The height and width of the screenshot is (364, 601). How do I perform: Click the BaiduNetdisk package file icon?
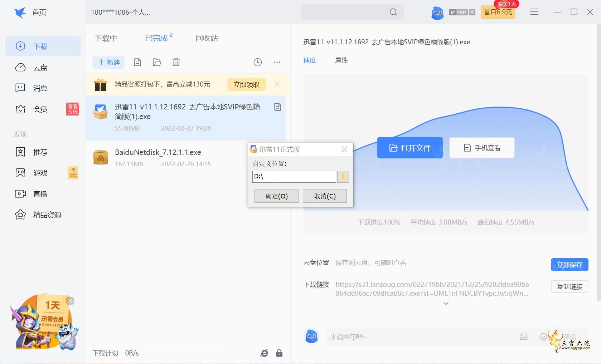pyautogui.click(x=101, y=157)
